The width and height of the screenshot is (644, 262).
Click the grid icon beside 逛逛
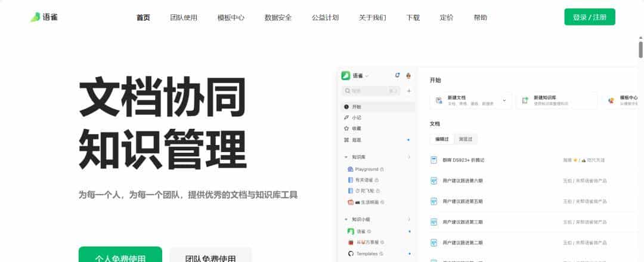click(346, 140)
